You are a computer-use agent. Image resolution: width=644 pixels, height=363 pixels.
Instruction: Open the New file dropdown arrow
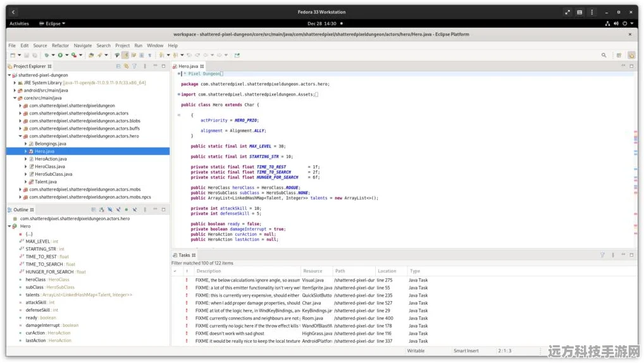tap(20, 55)
